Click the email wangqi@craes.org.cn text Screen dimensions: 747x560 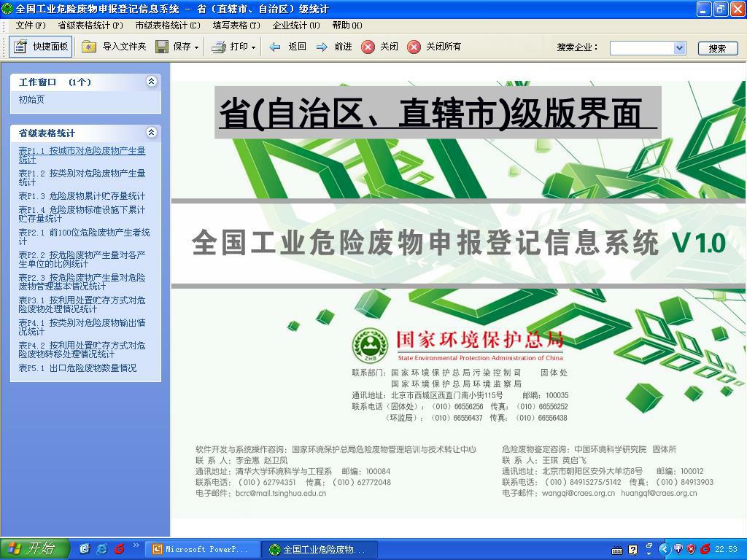[x=578, y=494]
